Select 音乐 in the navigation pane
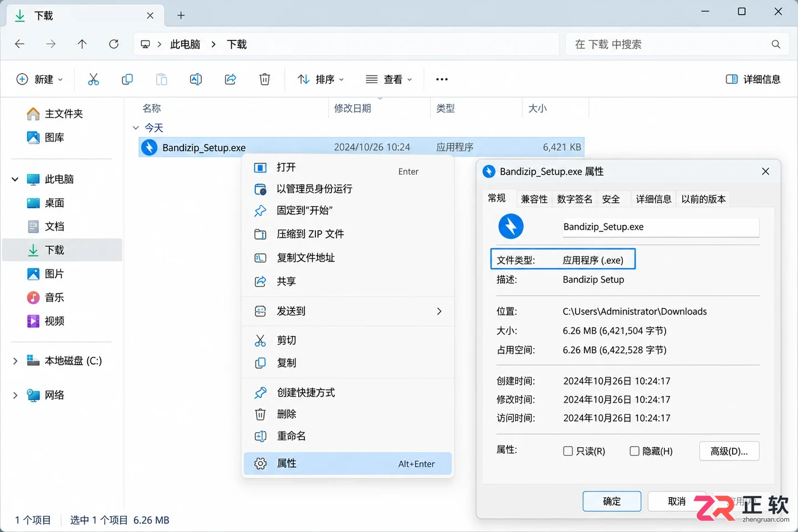This screenshot has height=532, width=798. coord(62,298)
